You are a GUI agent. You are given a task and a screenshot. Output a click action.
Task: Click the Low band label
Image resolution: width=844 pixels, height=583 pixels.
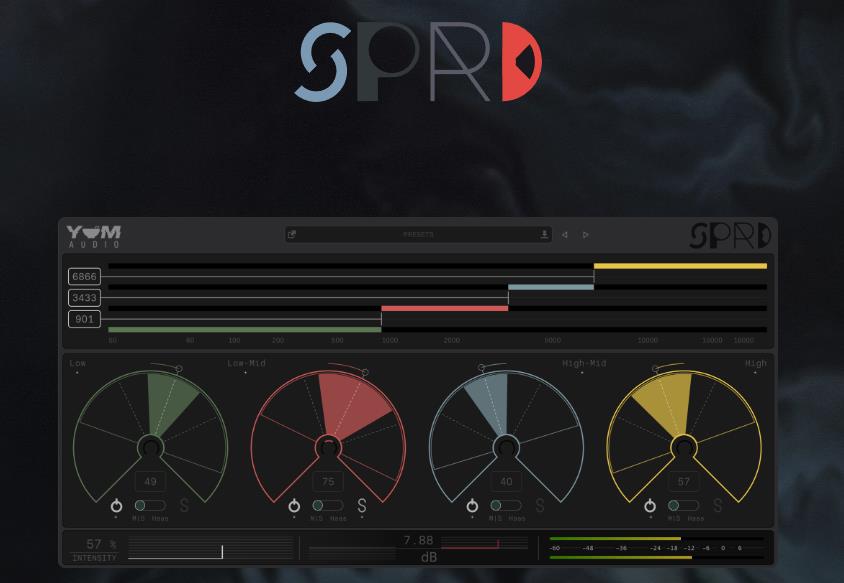(78, 363)
